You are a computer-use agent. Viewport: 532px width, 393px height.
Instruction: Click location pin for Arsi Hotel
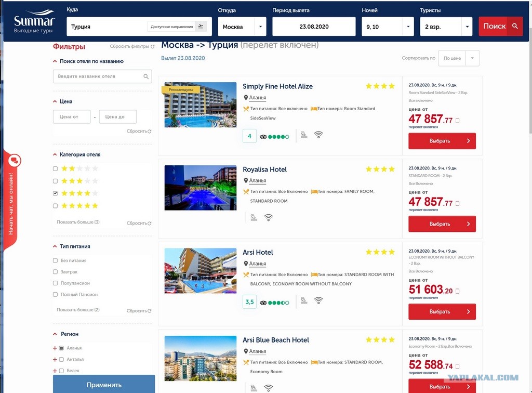pos(246,264)
